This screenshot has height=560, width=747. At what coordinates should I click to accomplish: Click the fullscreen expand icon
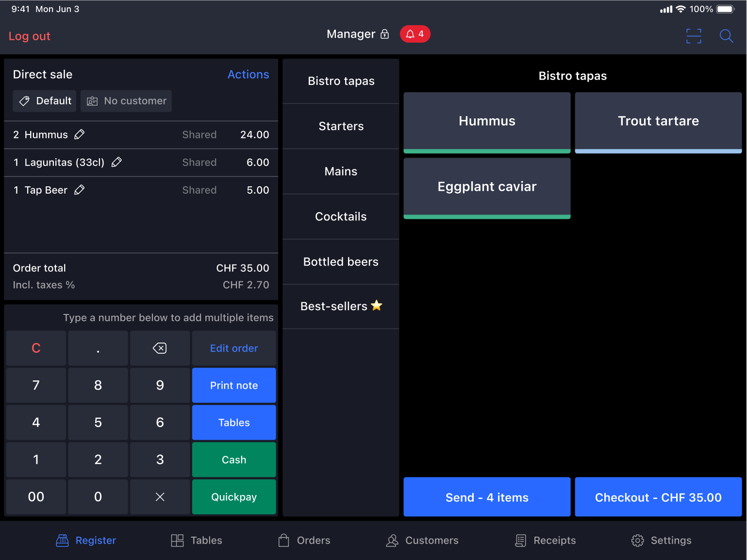coord(694,36)
